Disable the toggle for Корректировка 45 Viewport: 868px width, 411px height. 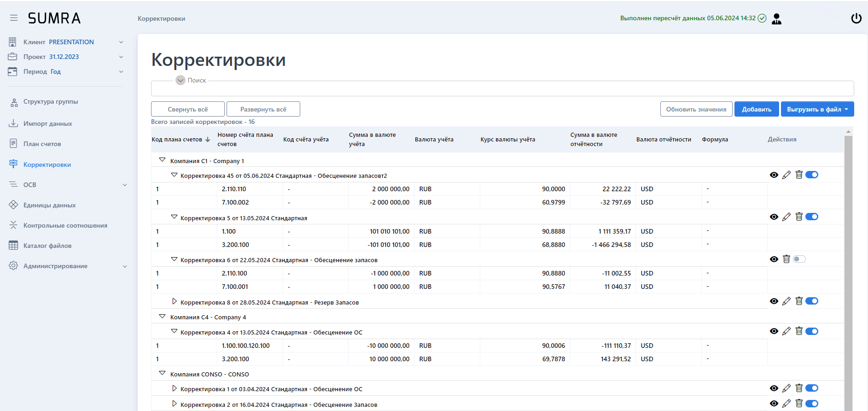[x=812, y=175]
